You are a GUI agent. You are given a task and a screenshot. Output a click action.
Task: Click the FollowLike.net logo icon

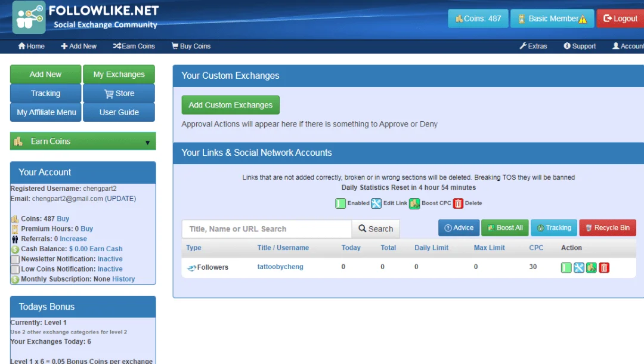29,17
